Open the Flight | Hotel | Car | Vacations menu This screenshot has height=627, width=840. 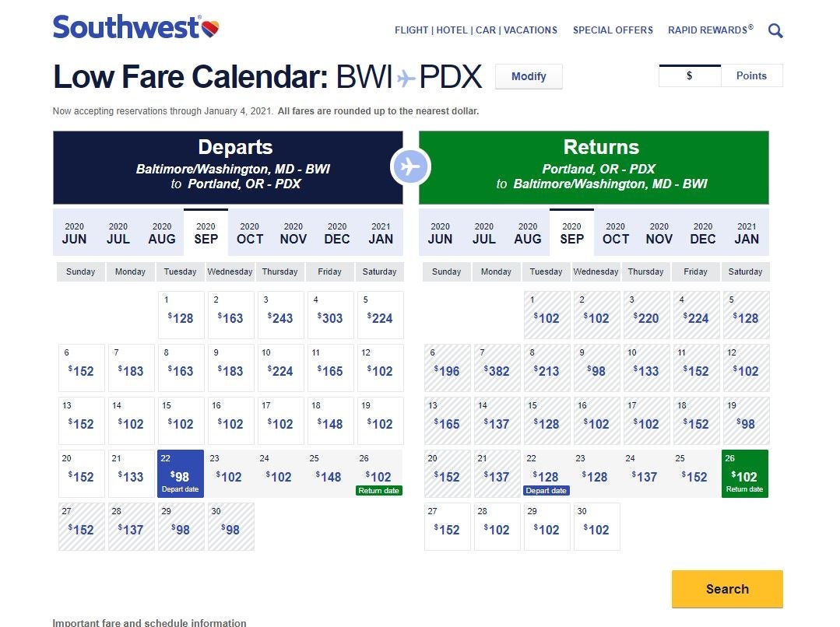[x=476, y=30]
